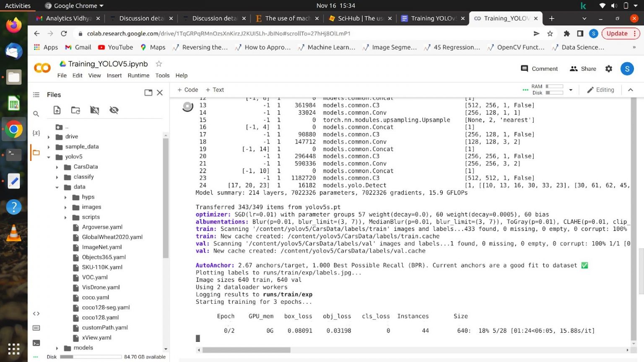Open the RAM and Disk resources dropdown
The width and height of the screenshot is (644, 362).
571,89
